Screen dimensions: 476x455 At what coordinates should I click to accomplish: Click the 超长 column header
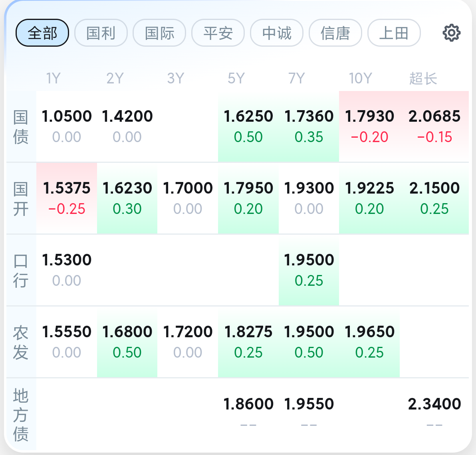423,78
